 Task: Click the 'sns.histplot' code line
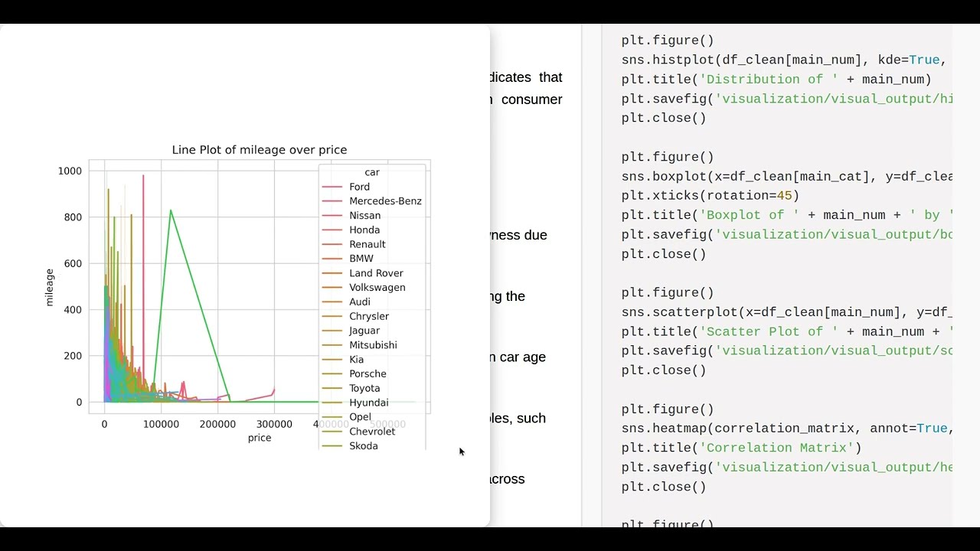(x=786, y=60)
